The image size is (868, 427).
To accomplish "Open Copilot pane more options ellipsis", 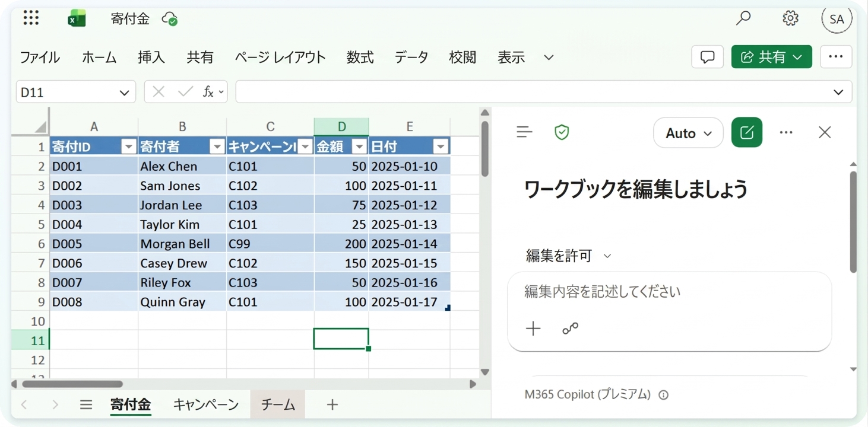I will pyautogui.click(x=786, y=132).
